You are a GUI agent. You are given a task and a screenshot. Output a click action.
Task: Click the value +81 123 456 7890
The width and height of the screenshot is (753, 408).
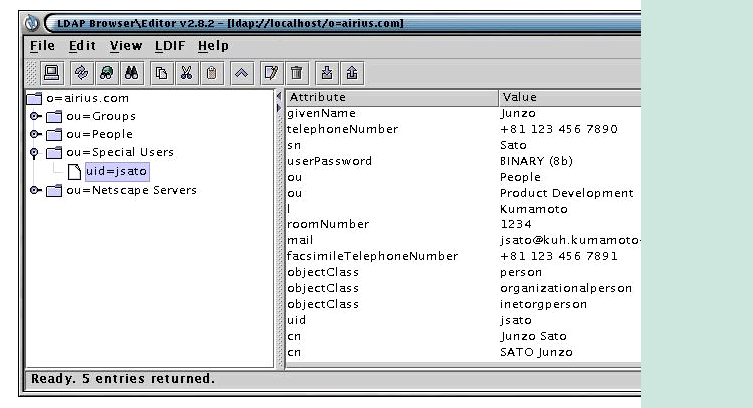click(559, 129)
